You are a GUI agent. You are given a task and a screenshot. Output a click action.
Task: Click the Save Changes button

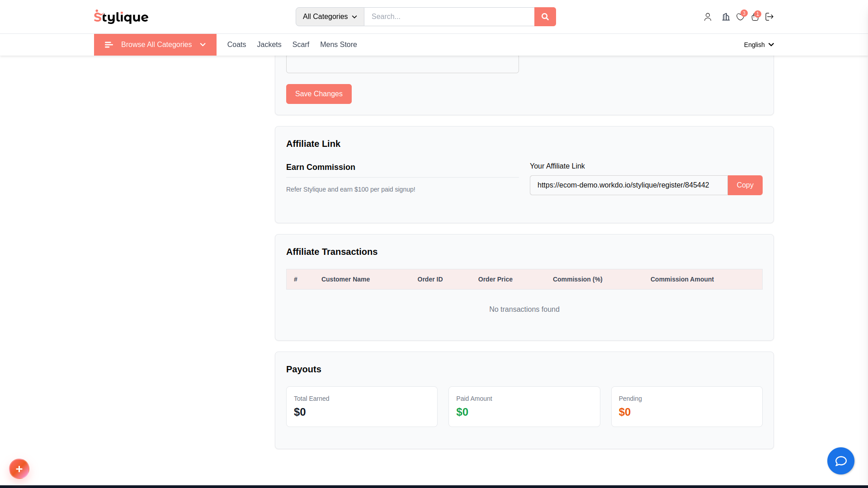319,94
